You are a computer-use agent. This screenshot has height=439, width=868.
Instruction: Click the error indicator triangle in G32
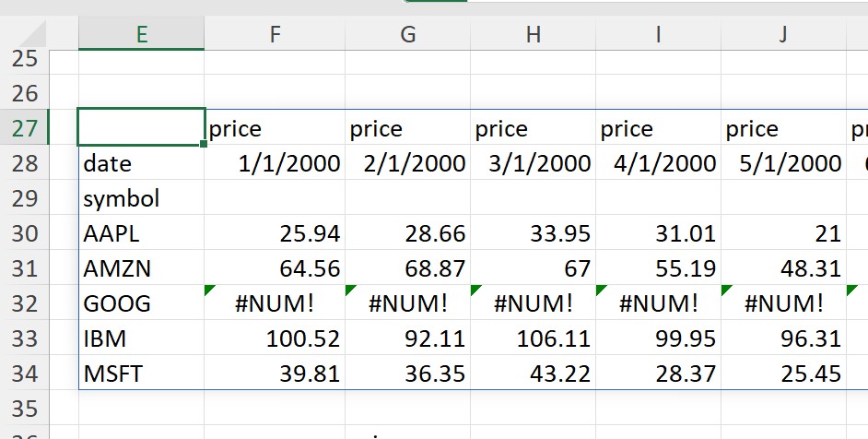(350, 291)
